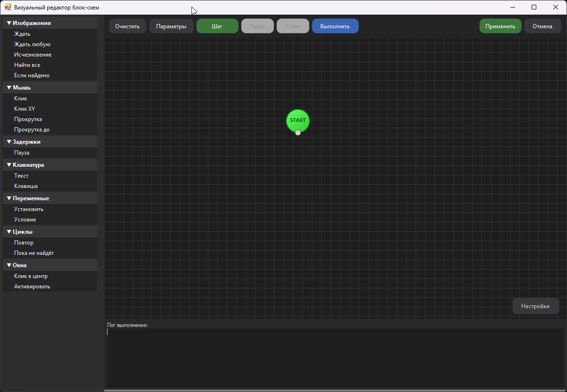Select the Активировать window block

click(x=32, y=286)
